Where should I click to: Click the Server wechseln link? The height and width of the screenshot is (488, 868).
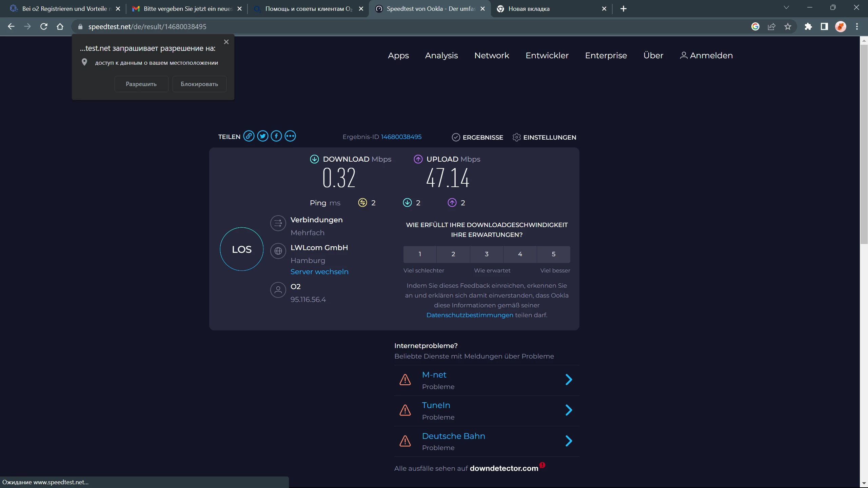(x=319, y=272)
